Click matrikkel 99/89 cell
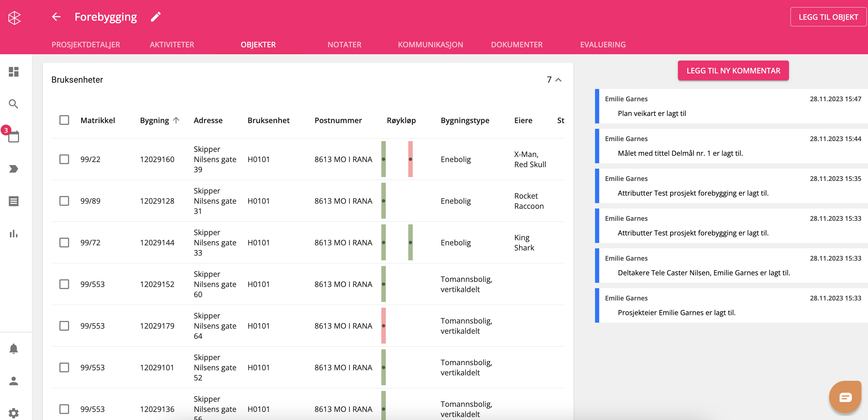 point(90,201)
